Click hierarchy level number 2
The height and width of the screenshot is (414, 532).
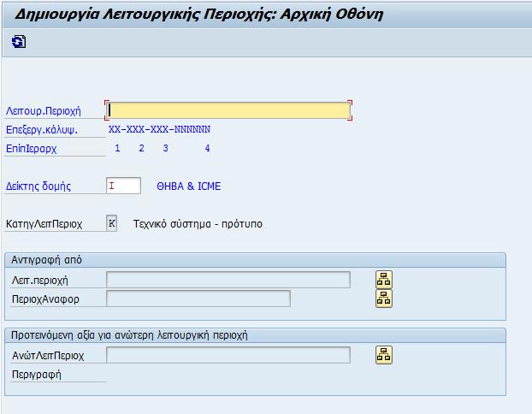141,148
